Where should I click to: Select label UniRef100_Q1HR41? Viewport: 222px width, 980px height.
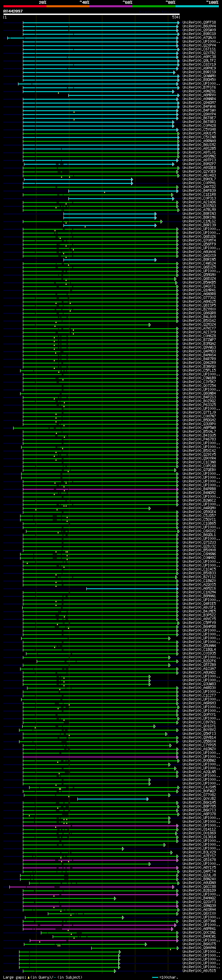pos(199,290)
